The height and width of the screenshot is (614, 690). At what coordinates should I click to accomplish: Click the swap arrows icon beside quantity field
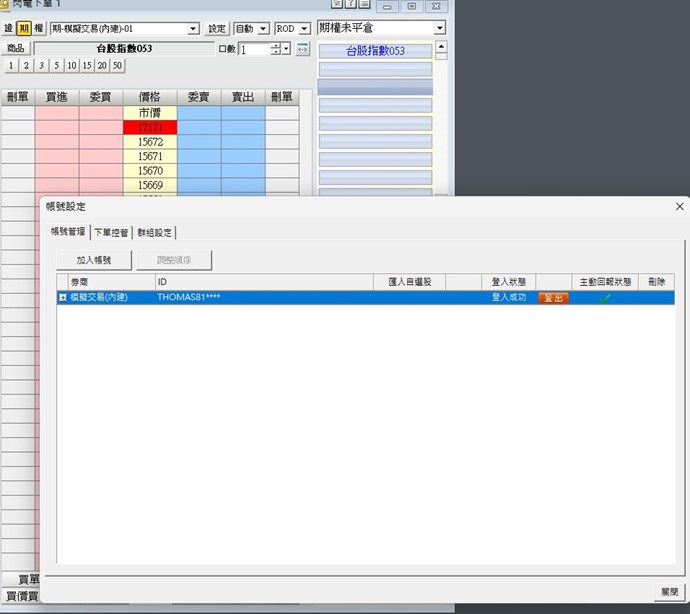(x=303, y=48)
